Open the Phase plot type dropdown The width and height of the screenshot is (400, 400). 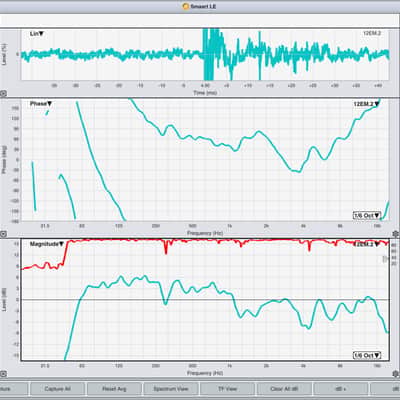pos(41,104)
